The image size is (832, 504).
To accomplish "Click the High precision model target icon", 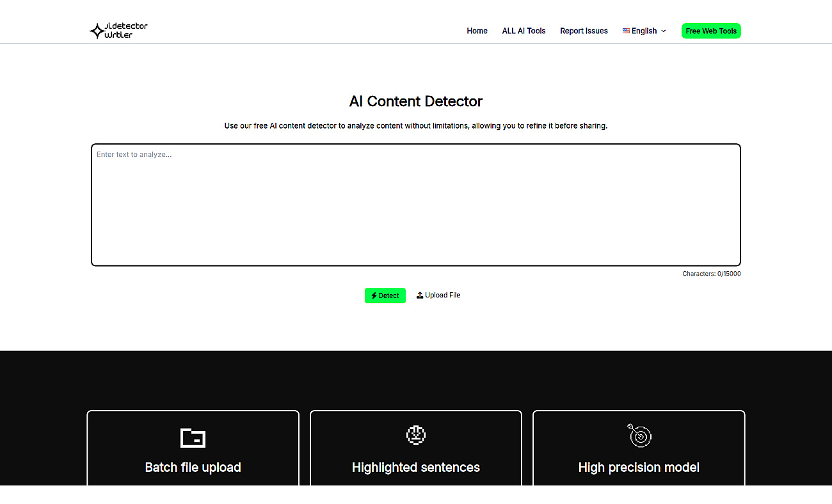I will [639, 434].
